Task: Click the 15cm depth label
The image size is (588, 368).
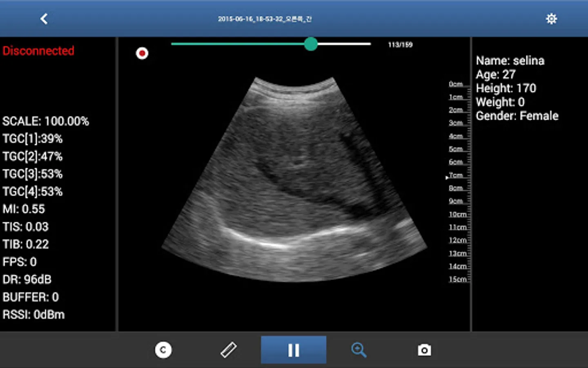Action: point(457,279)
